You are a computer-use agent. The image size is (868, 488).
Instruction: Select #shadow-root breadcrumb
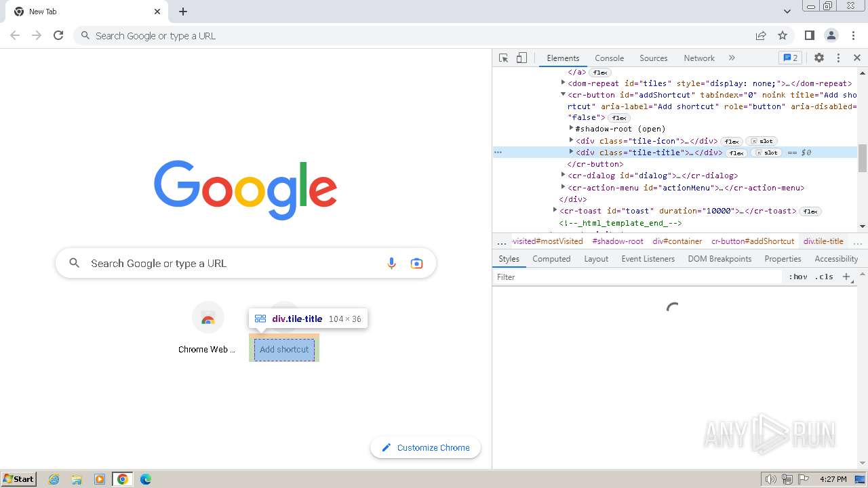tap(618, 241)
